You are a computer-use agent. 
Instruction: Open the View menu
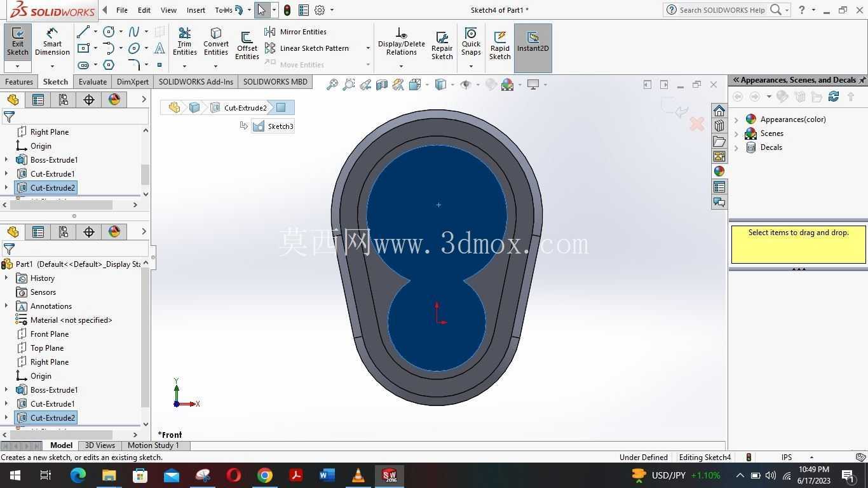pos(168,10)
